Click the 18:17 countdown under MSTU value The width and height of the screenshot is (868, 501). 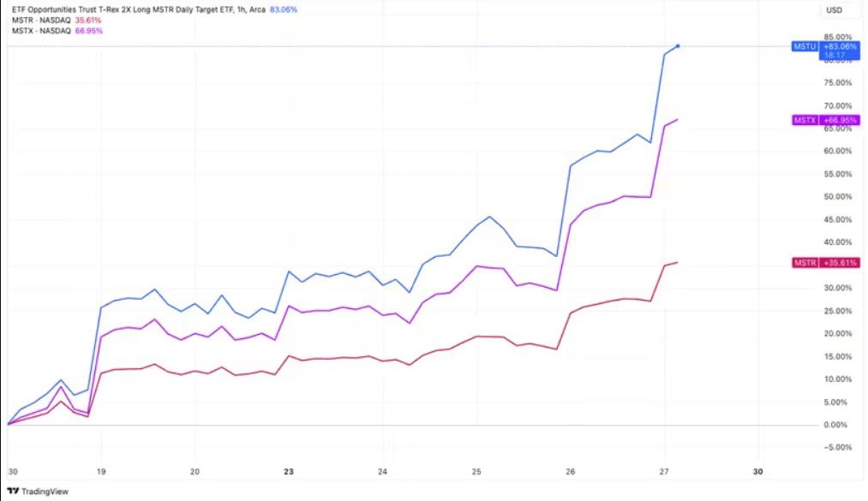(x=836, y=56)
